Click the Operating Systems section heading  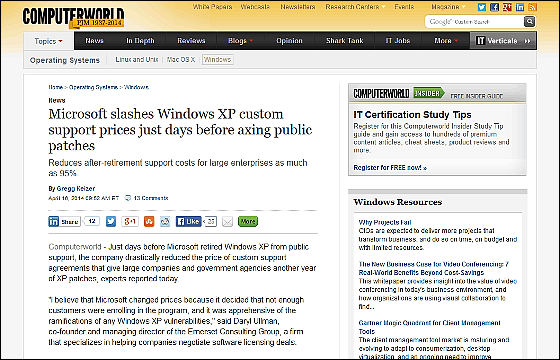tap(65, 60)
